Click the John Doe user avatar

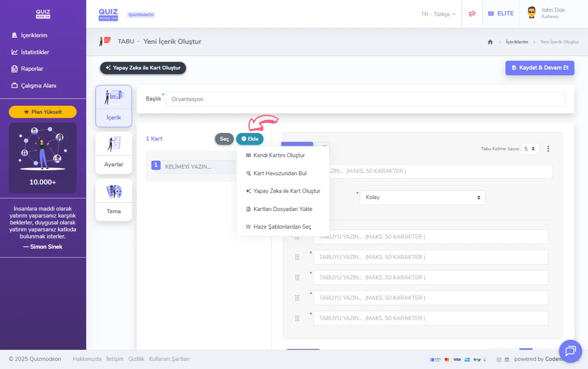pos(531,13)
